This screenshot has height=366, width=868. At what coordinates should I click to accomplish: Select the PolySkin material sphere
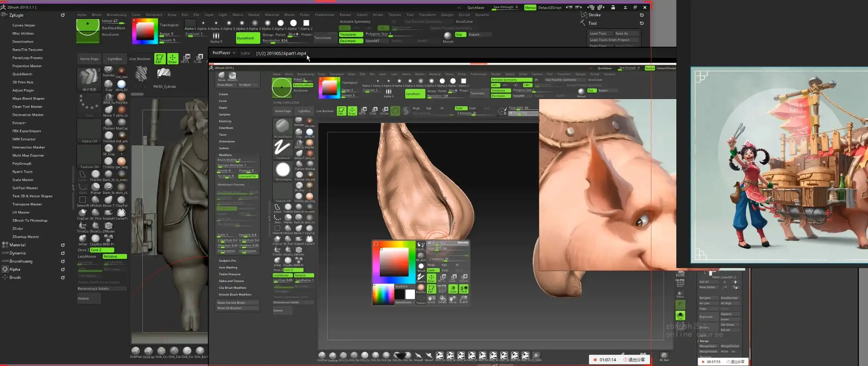(x=121, y=97)
